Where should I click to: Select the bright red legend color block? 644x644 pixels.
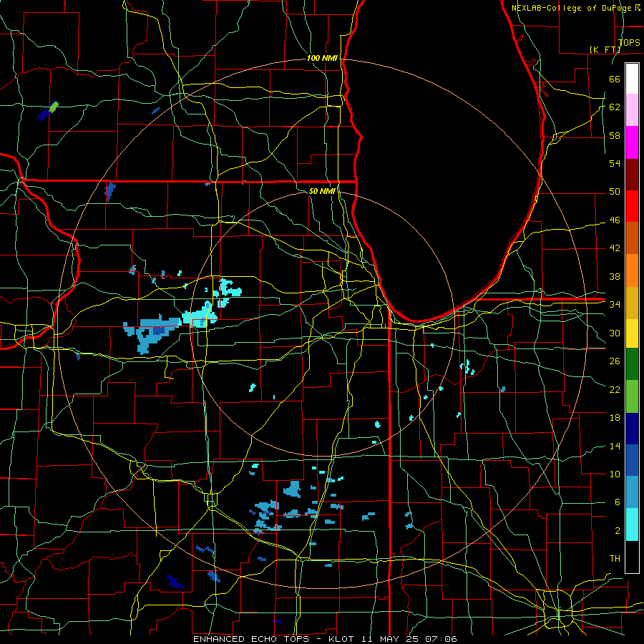point(632,206)
